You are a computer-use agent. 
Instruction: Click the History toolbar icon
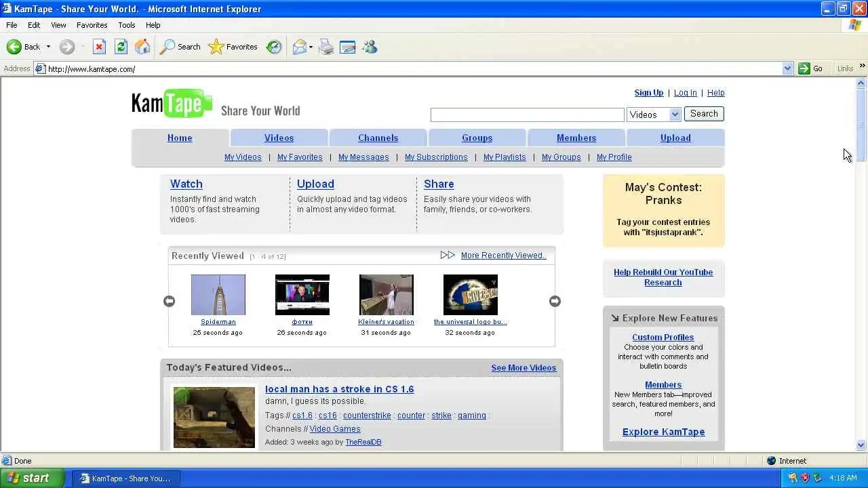click(274, 47)
